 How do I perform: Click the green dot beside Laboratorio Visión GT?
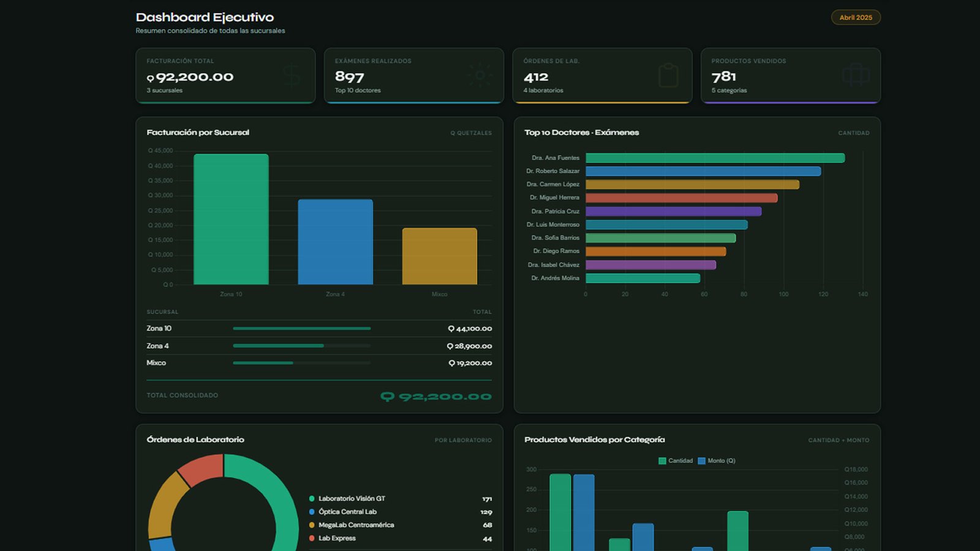[312, 498]
